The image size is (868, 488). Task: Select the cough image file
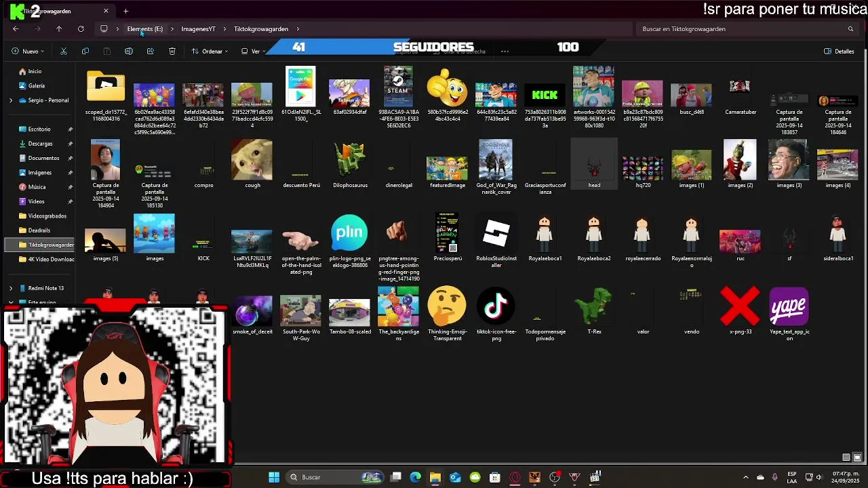coord(252,165)
